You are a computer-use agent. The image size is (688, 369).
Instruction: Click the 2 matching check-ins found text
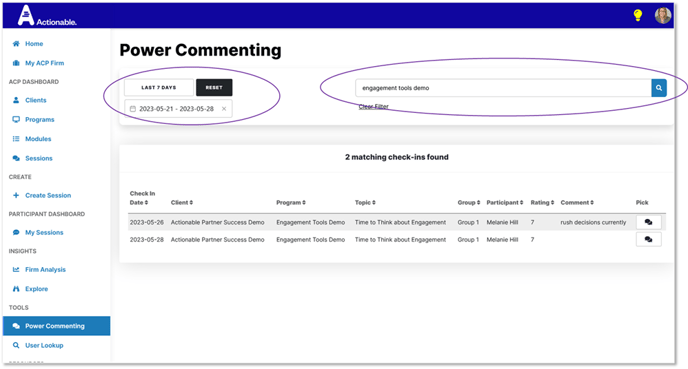(397, 157)
